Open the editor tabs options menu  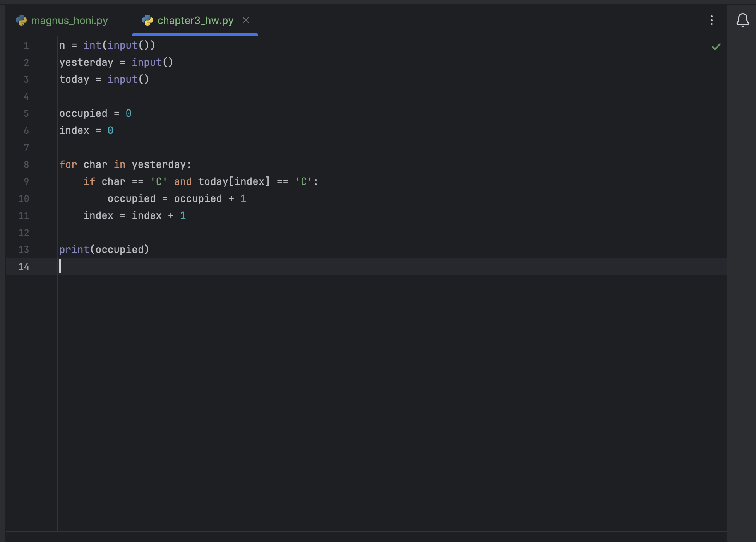tap(711, 20)
